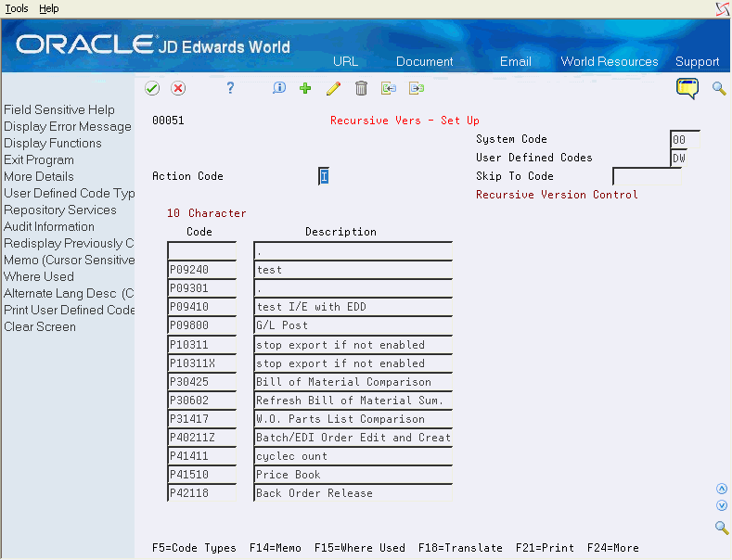Click the next record arrow icon
This screenshot has width=732, height=560.
(x=417, y=88)
